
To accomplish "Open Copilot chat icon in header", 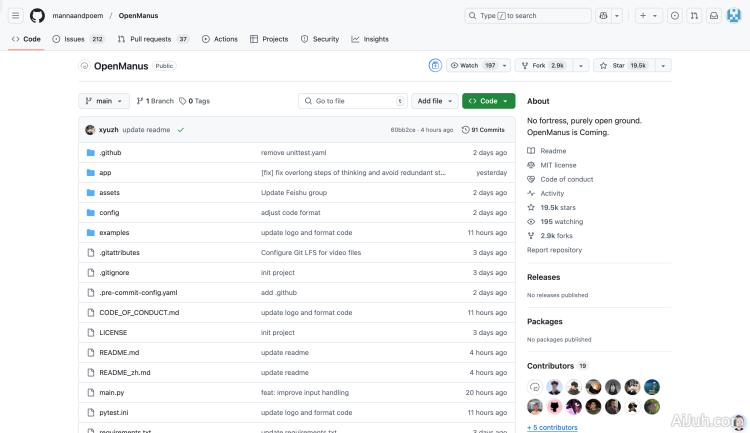I will click(604, 16).
